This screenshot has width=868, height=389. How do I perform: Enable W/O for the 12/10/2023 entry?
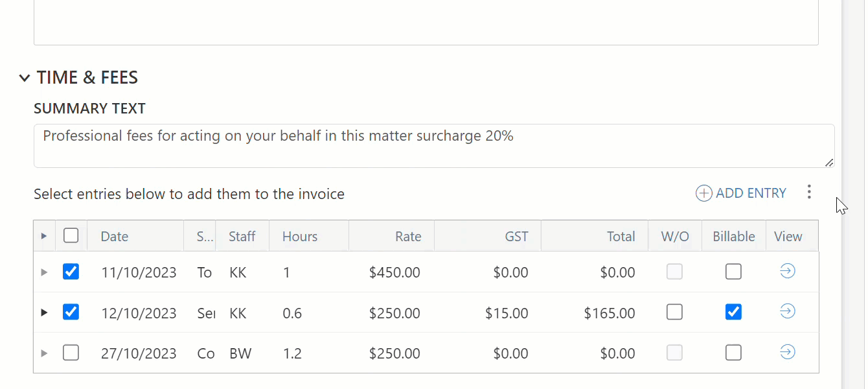(x=674, y=312)
